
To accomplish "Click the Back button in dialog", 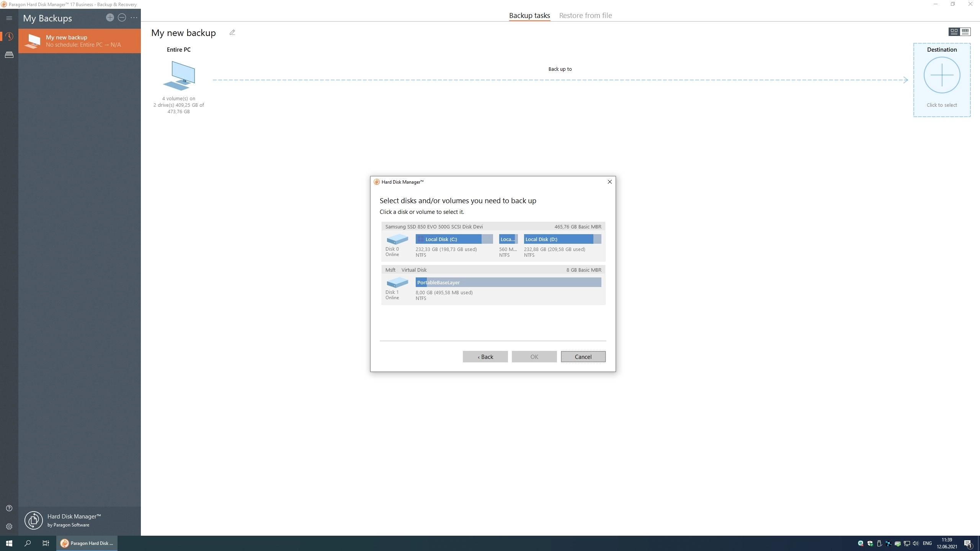I will [x=485, y=357].
